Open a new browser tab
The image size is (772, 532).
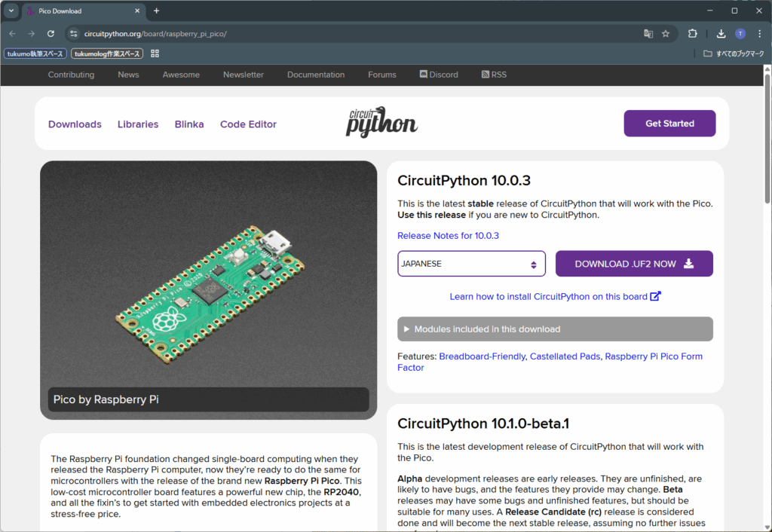[157, 11]
